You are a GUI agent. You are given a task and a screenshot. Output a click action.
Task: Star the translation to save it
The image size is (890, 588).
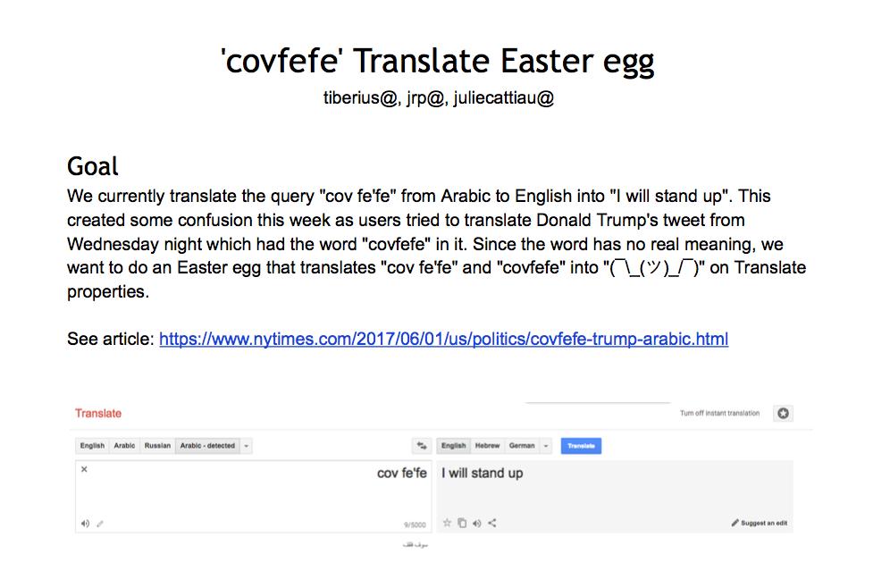(x=448, y=523)
